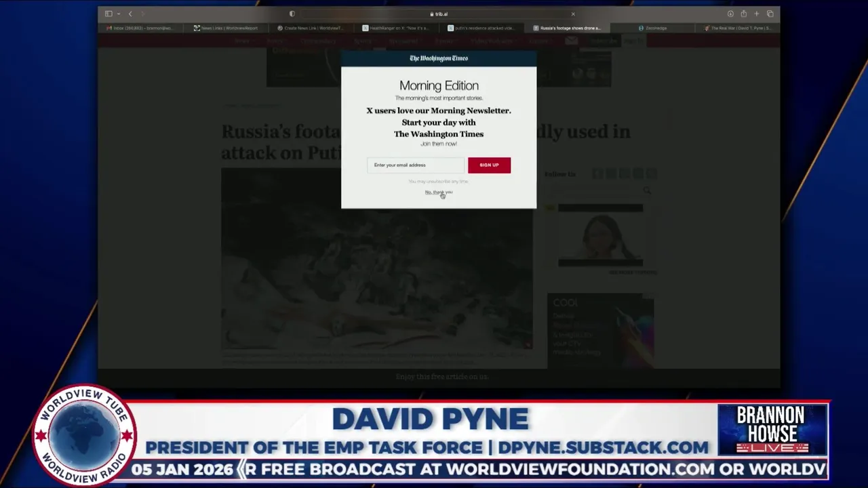Click the dimmed mail envelope icon in navbar

(572, 41)
